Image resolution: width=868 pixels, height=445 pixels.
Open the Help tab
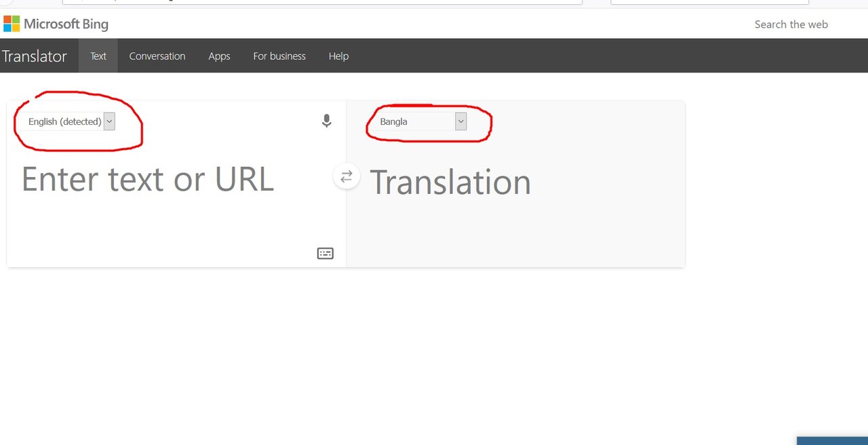pyautogui.click(x=338, y=56)
